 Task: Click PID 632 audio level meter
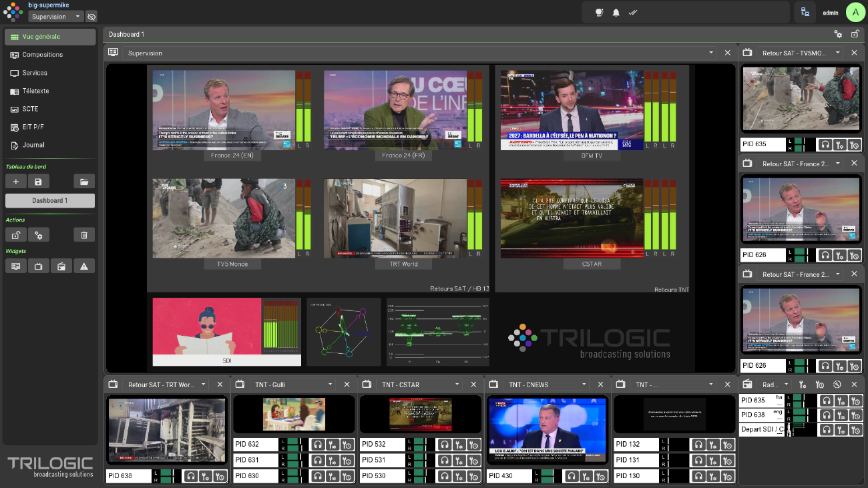tap(292, 445)
